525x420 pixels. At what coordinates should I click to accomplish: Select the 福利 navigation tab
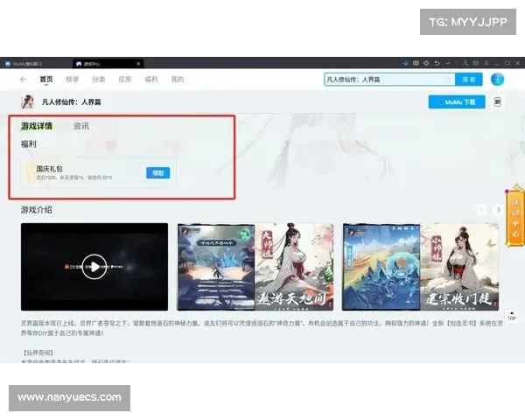[151, 80]
